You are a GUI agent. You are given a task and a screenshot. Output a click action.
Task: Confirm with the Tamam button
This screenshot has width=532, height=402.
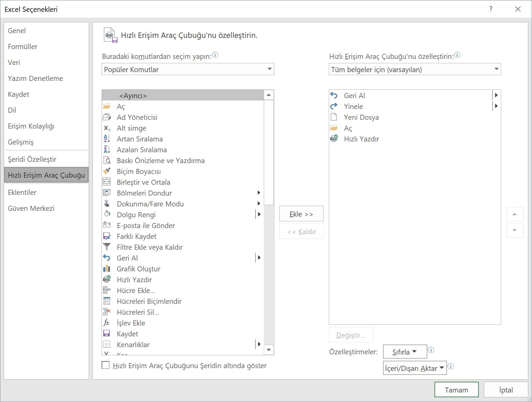[x=456, y=390]
